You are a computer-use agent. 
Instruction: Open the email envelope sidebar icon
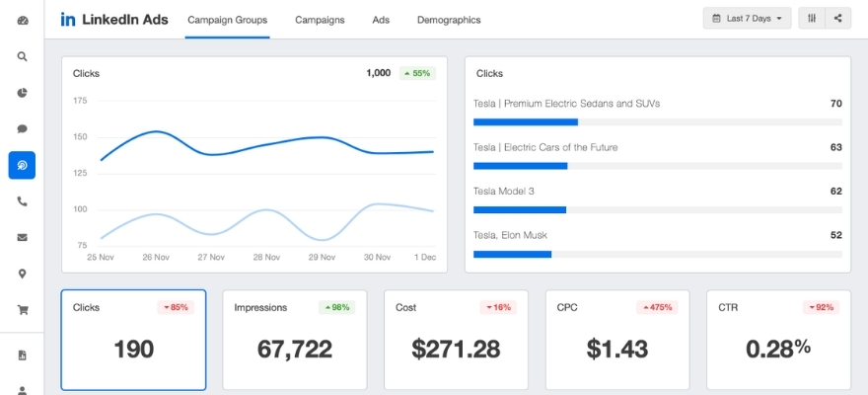coord(22,238)
